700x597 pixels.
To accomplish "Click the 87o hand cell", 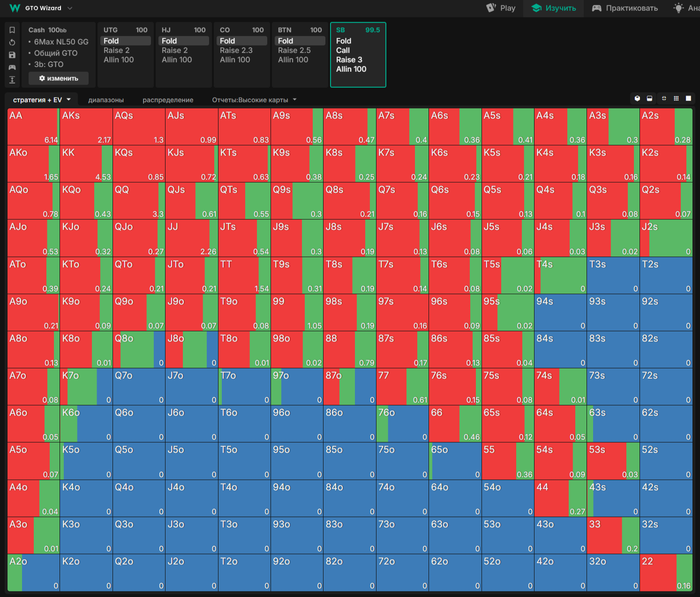I will [x=349, y=387].
